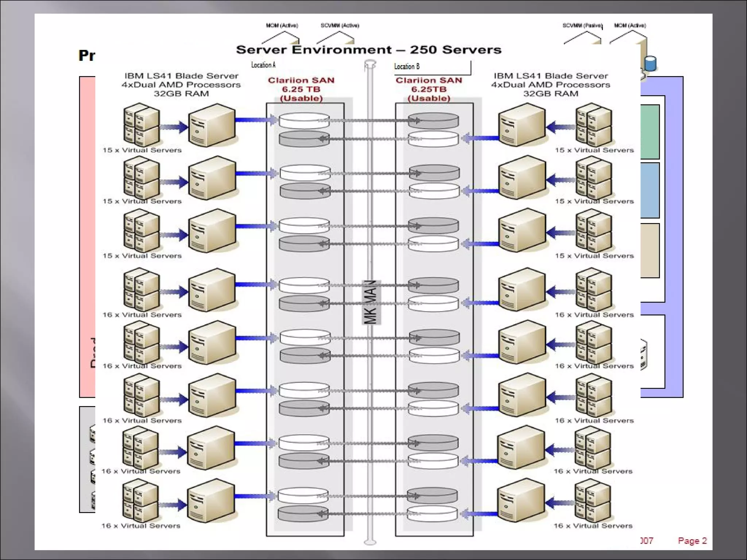Click the light blue rectangle on the right
The width and height of the screenshot is (747, 560).
tap(650, 190)
